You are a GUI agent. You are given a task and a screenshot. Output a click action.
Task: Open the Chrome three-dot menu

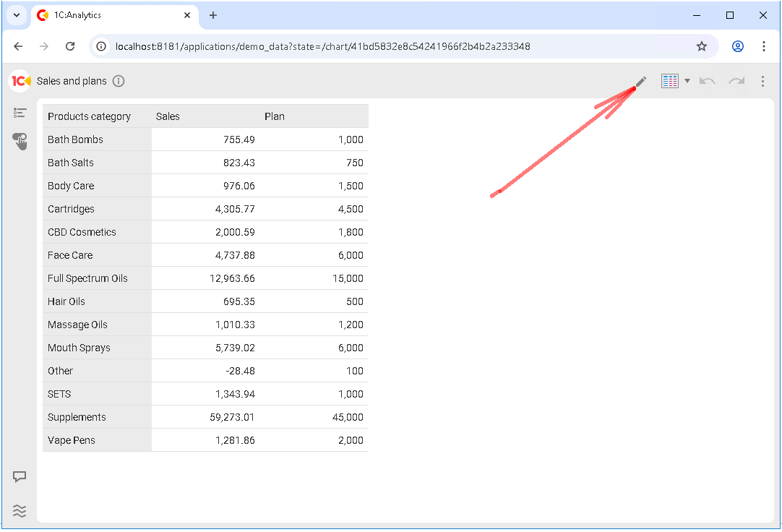pos(764,46)
